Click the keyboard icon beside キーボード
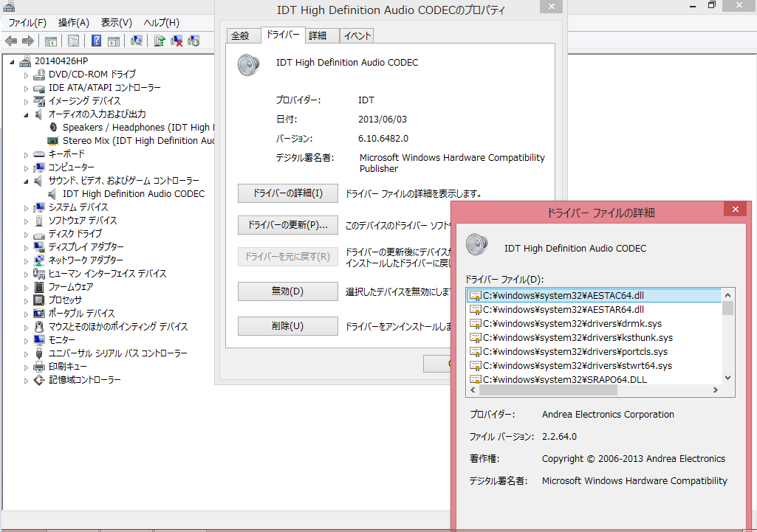 [x=39, y=154]
